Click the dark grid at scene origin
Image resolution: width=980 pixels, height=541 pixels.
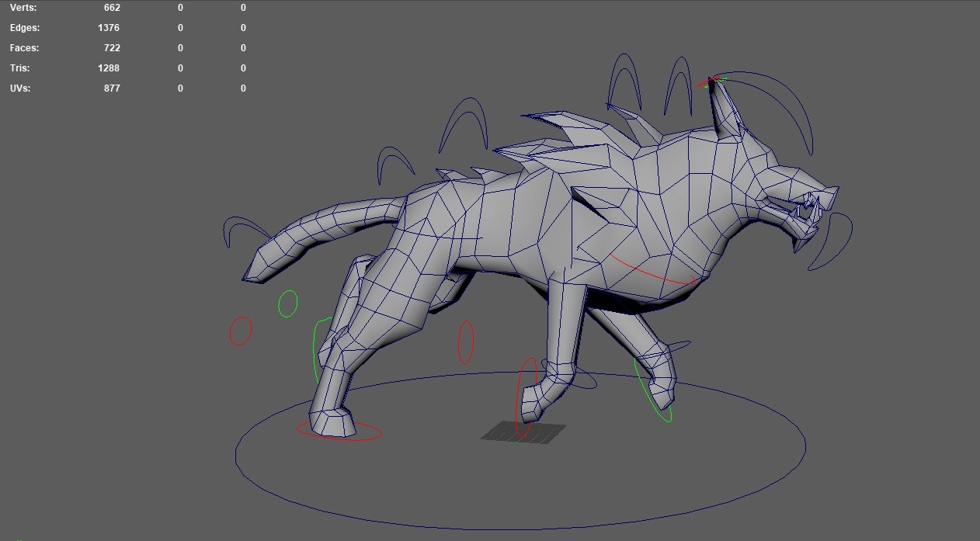[522, 432]
